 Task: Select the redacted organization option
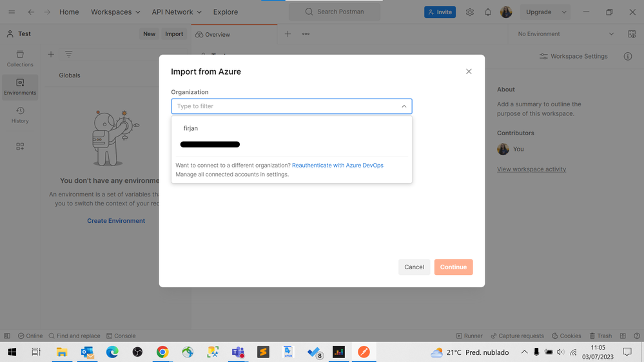pos(291,144)
